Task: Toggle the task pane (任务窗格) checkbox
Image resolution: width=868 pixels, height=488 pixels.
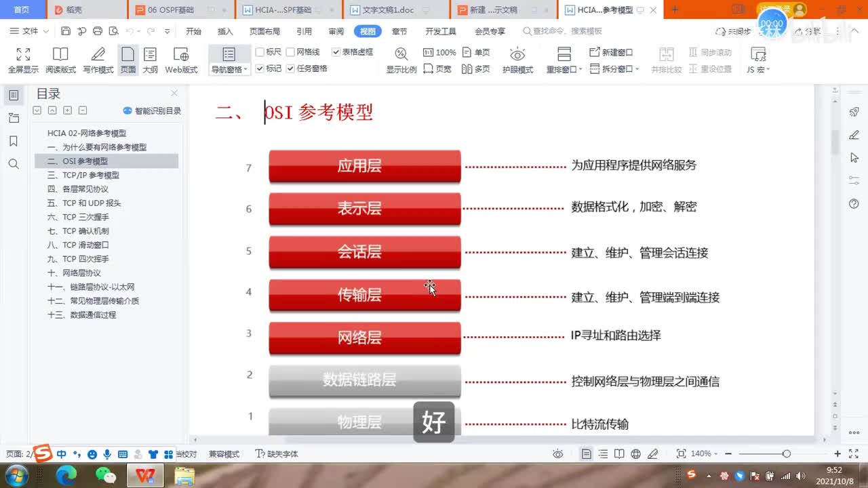Action: [307, 68]
